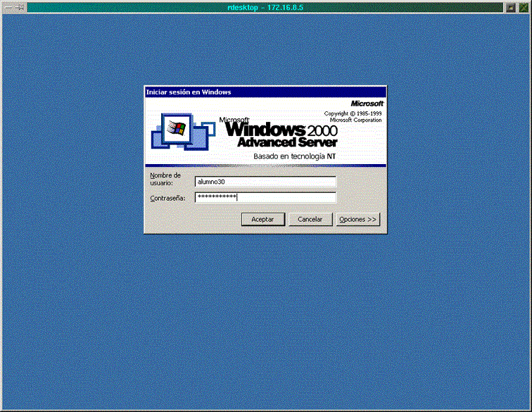
Task: Minimize the rdesktop window
Action: (511, 8)
